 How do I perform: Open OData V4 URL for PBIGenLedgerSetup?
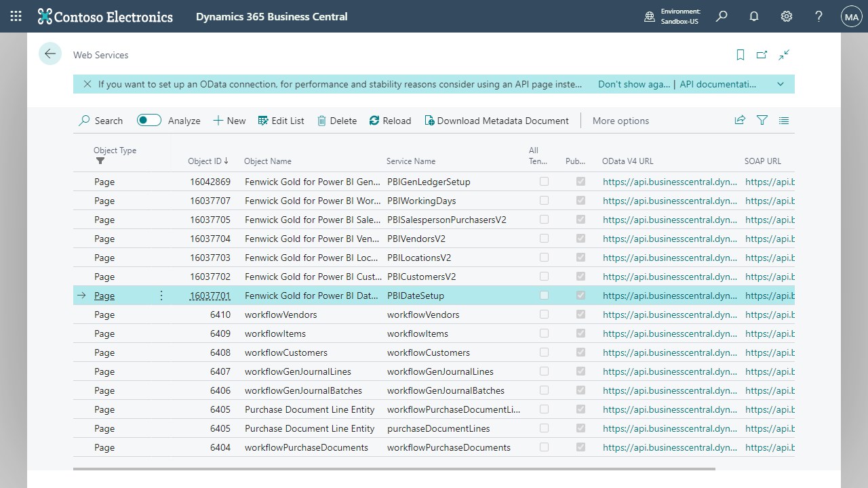coord(670,182)
